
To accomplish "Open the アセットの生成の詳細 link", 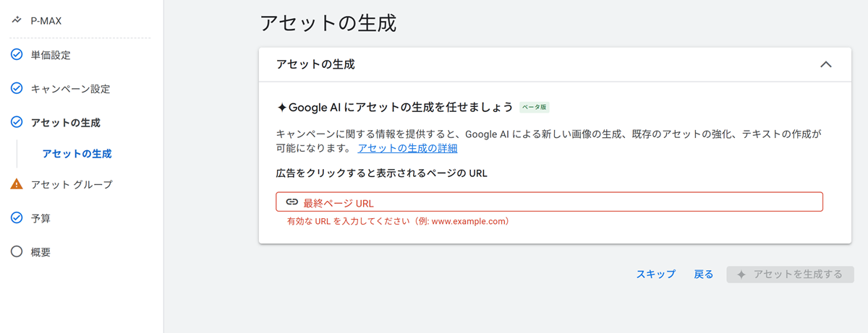I will (407, 148).
